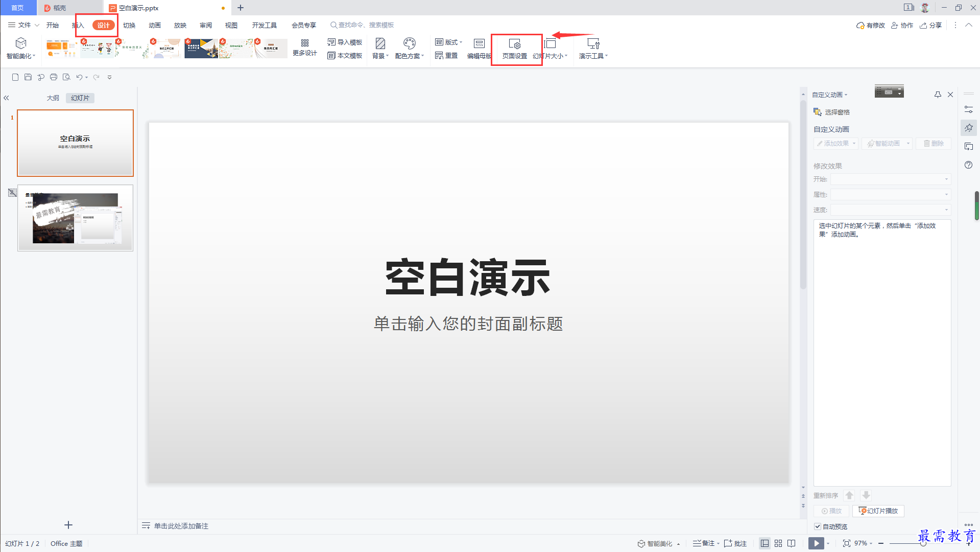Click the subtitle placeholder 单击输入您的封面副标题

point(468,324)
